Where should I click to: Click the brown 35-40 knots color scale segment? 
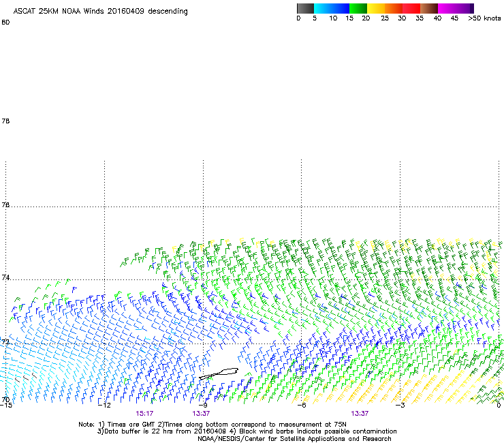[429, 8]
